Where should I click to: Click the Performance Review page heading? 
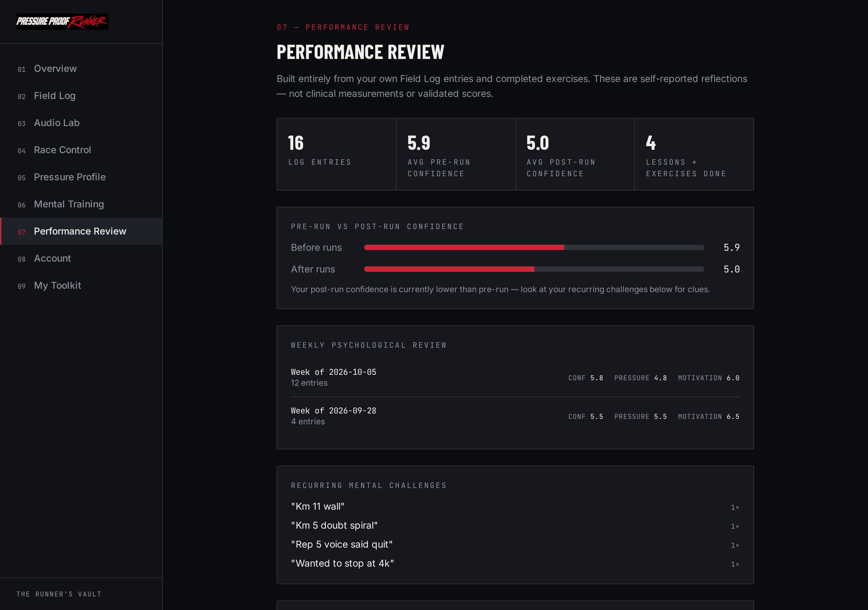coord(360,52)
